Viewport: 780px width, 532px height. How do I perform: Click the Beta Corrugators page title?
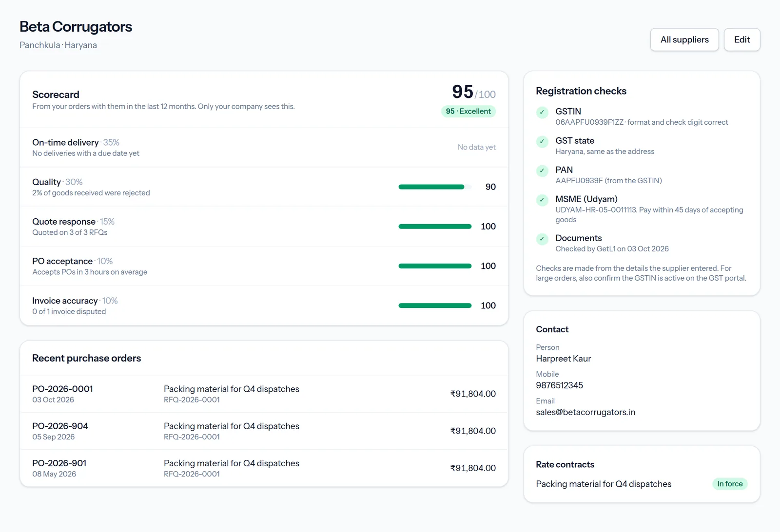click(x=76, y=27)
